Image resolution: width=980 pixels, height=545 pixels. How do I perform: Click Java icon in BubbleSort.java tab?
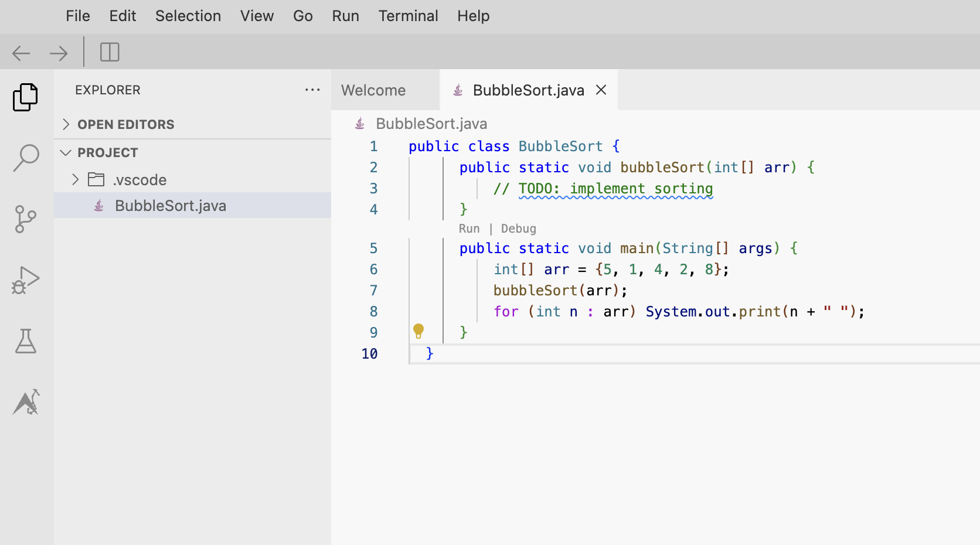[458, 90]
